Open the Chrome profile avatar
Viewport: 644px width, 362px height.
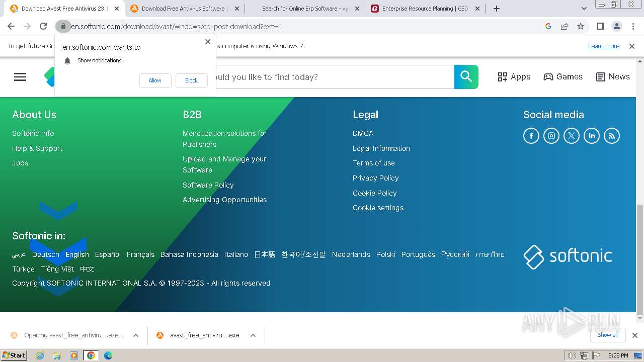coord(616,26)
